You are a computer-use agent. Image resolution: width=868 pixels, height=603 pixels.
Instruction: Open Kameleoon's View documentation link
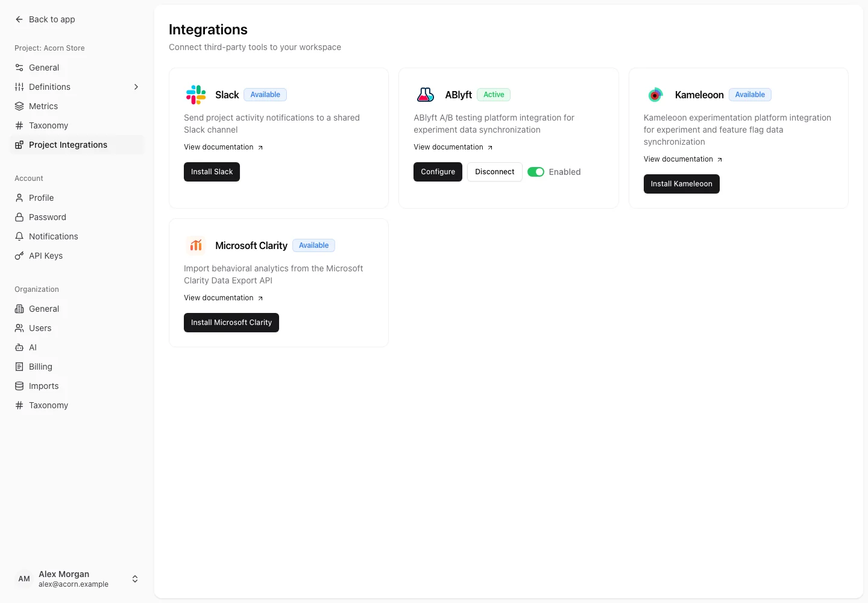pyautogui.click(x=683, y=159)
